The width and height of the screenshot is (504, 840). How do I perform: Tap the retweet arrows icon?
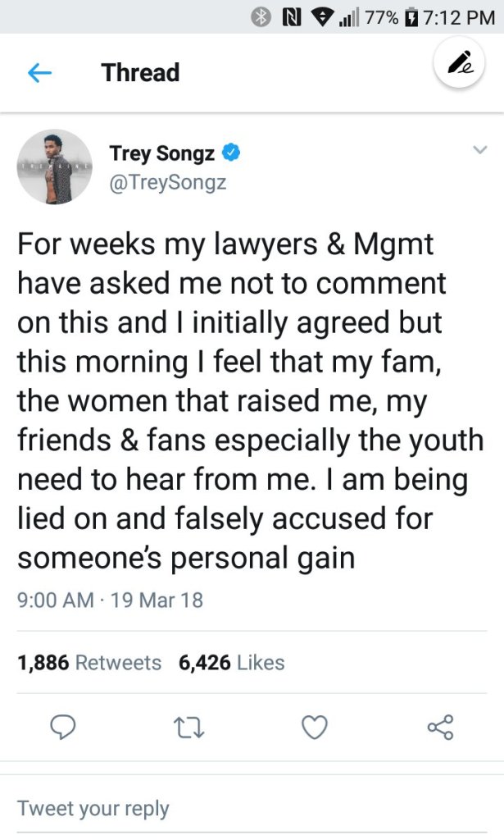pyautogui.click(x=190, y=726)
